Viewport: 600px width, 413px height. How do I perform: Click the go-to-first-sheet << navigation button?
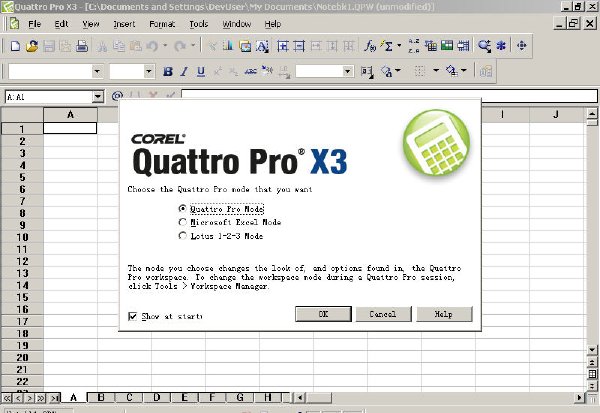[x=7, y=398]
